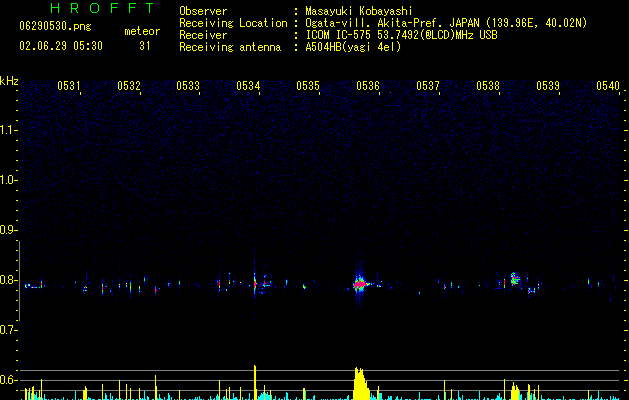Click the Ogata-vill. Akita-Pref. JAPAN location text

point(446,23)
